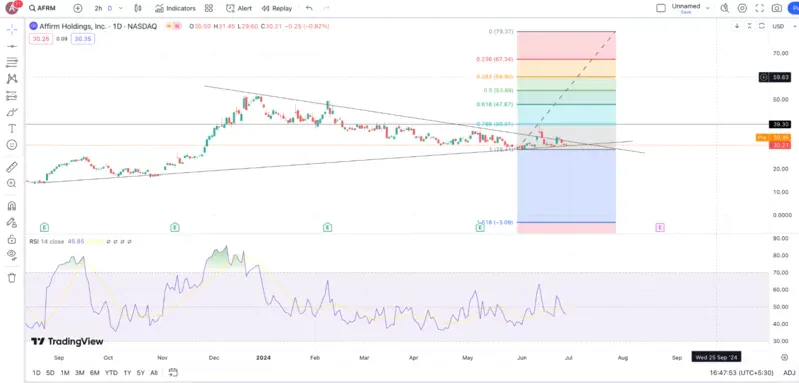This screenshot has width=799, height=383.
Task: Click Save under Unnamed layout
Action: 686,12
